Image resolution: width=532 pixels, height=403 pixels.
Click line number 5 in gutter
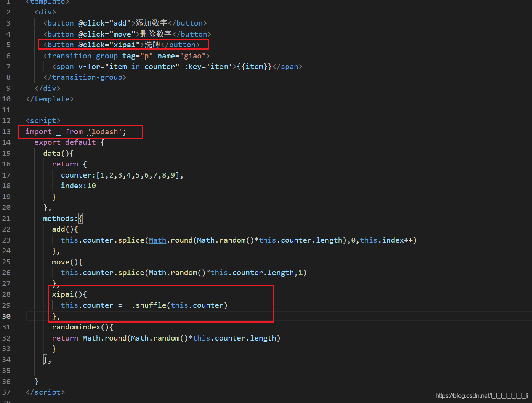8,45
